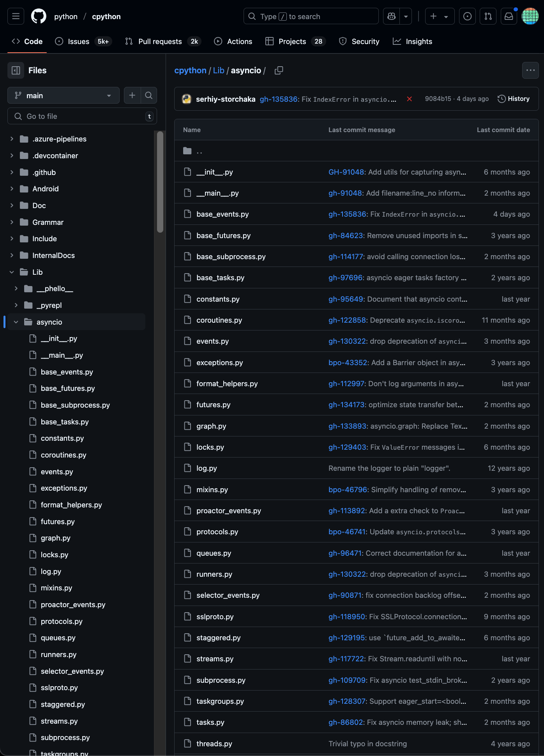The height and width of the screenshot is (756, 544).
Task: Open the Security tab
Action: [x=359, y=41]
